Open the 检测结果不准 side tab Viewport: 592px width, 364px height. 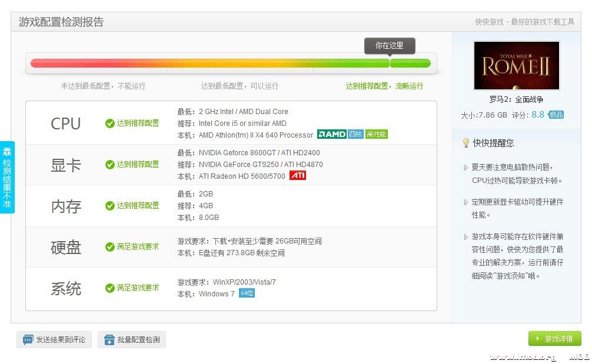(7, 177)
